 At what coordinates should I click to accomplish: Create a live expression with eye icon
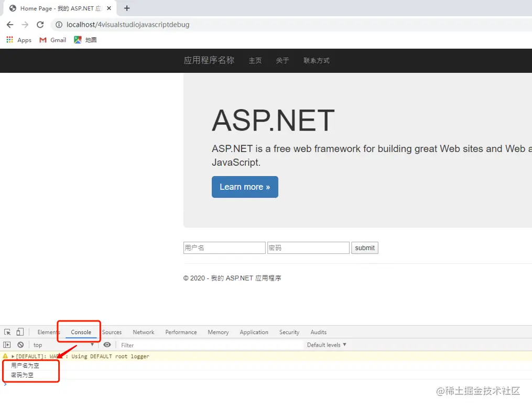coord(107,345)
